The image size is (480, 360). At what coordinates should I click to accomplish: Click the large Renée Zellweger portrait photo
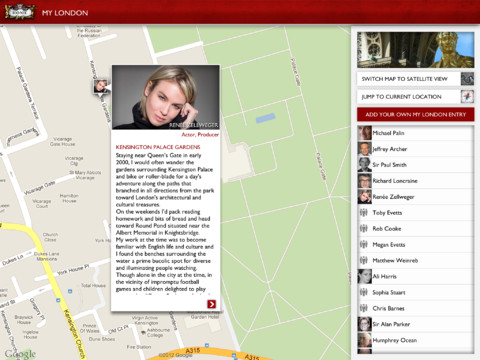pyautogui.click(x=166, y=97)
